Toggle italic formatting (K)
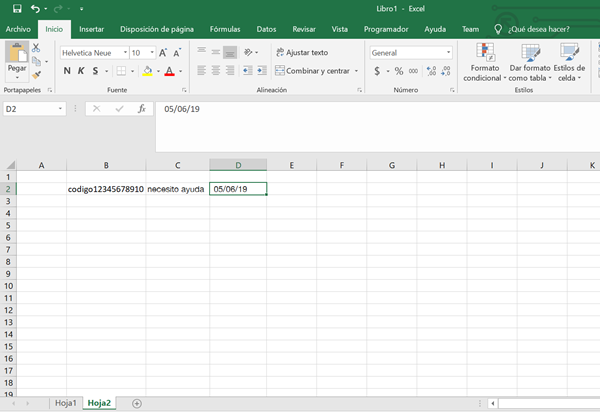This screenshot has width=600, height=412. [81, 71]
